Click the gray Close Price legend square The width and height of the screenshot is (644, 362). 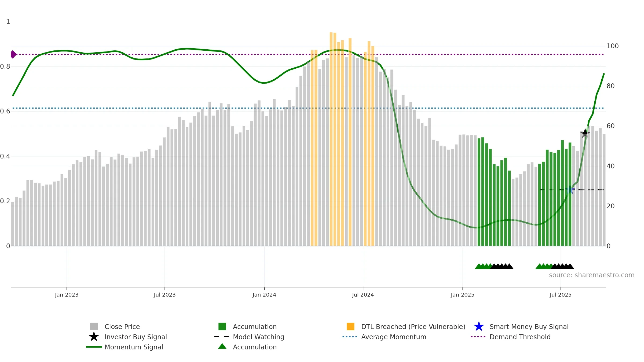(94, 327)
